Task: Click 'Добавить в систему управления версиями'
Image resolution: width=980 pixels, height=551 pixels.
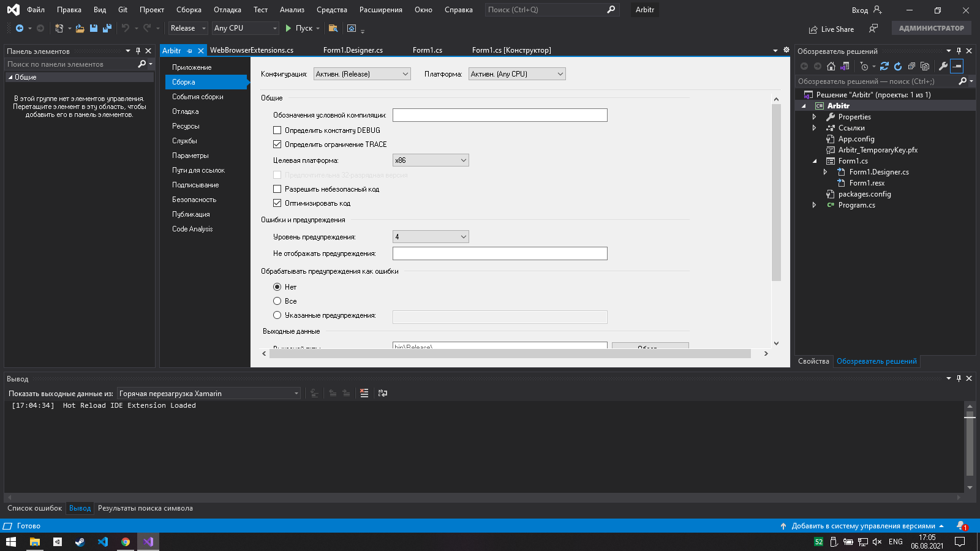Action: pos(863,526)
